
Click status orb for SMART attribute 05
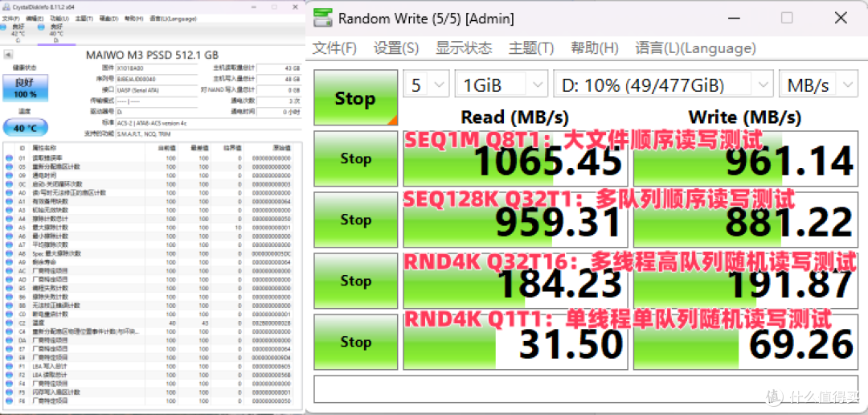coord(8,166)
